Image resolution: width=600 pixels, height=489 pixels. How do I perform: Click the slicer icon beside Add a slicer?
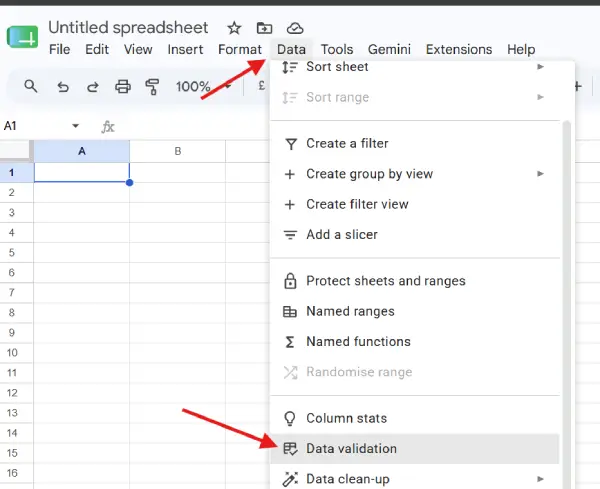(290, 235)
